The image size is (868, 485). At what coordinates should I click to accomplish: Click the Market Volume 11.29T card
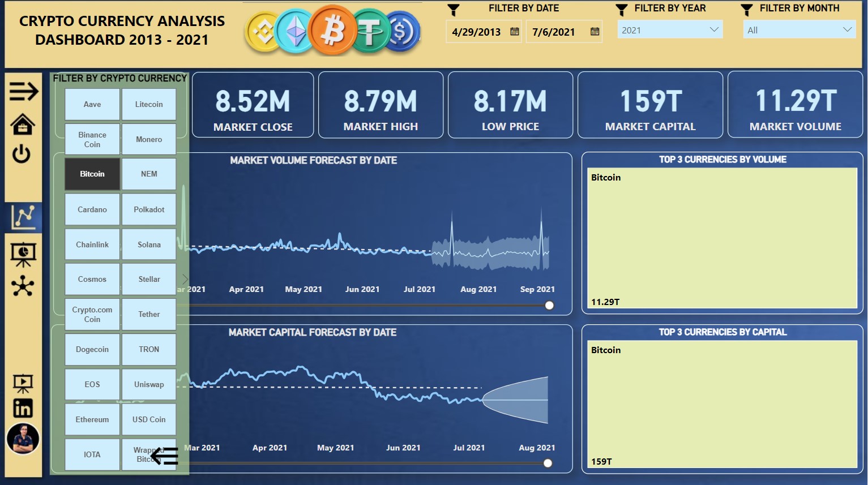tap(795, 105)
